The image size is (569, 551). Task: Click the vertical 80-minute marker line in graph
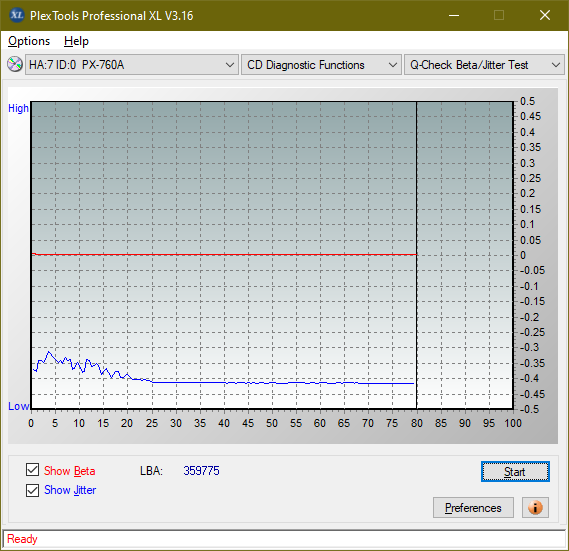417,254
